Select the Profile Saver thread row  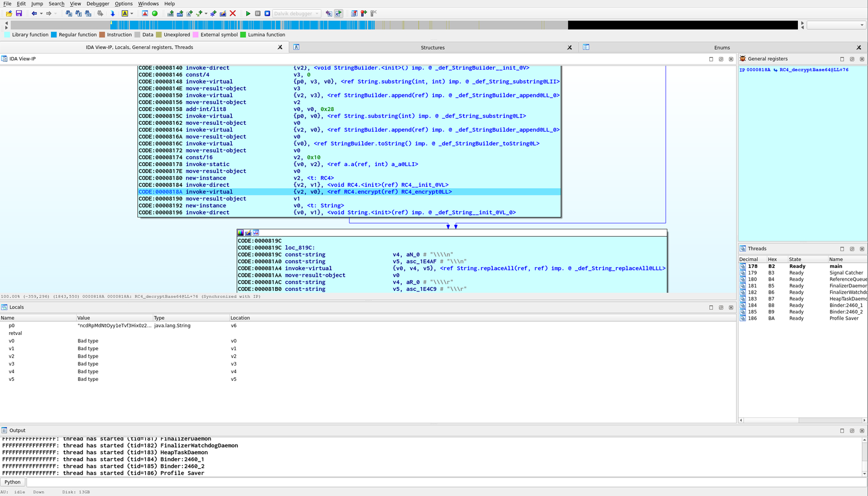[x=802, y=319]
